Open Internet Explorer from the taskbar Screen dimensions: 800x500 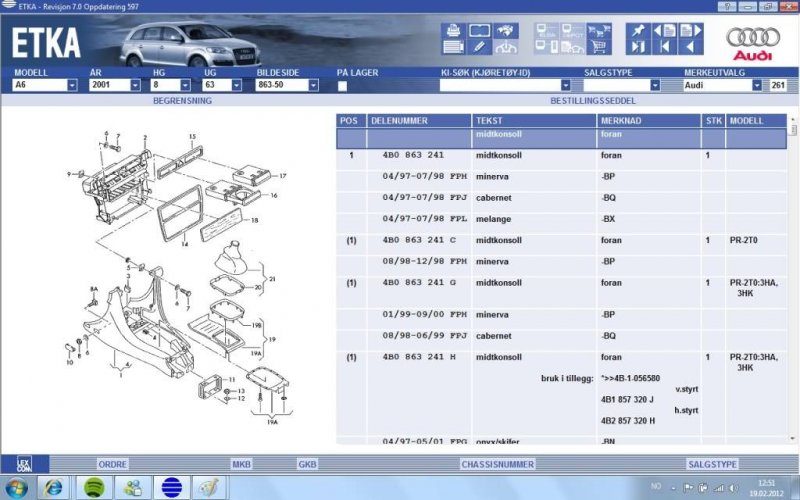click(53, 487)
